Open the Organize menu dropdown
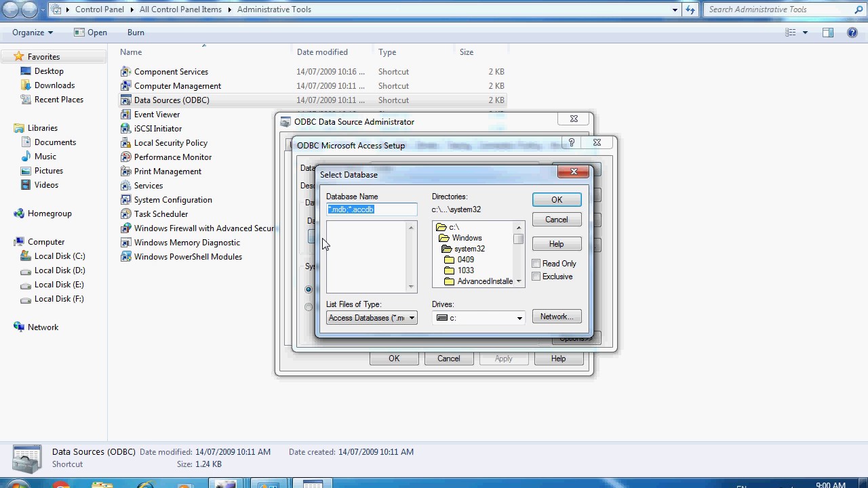868x488 pixels. point(32,33)
